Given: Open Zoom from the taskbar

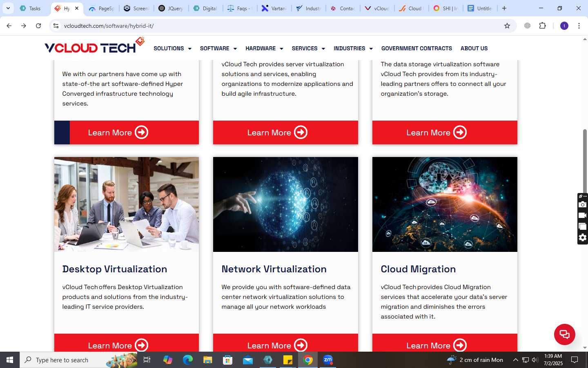Looking at the screenshot, I should click(328, 360).
